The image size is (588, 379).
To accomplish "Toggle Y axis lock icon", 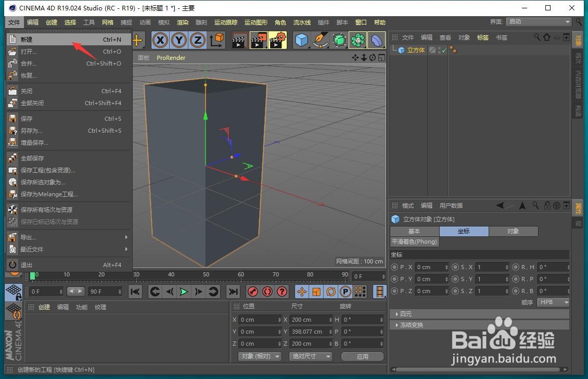I will (179, 40).
